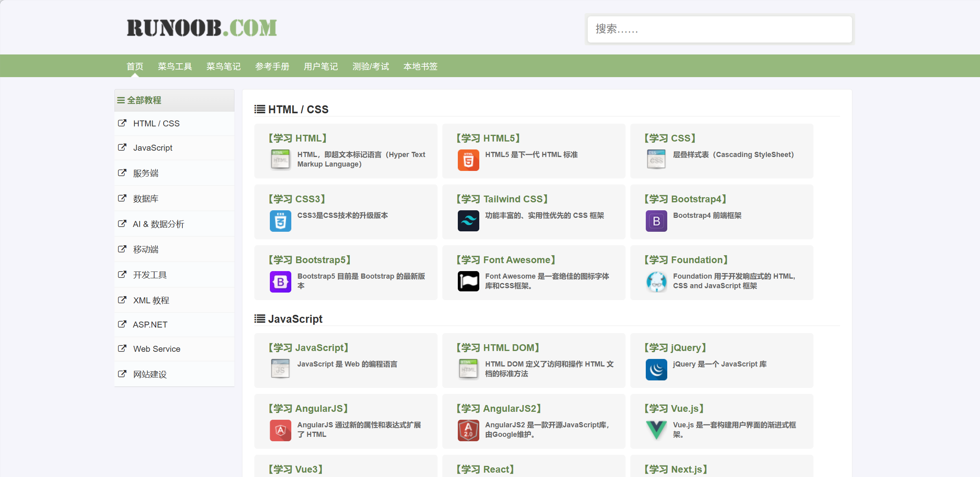Click the Tailwind CSS wave icon

468,221
